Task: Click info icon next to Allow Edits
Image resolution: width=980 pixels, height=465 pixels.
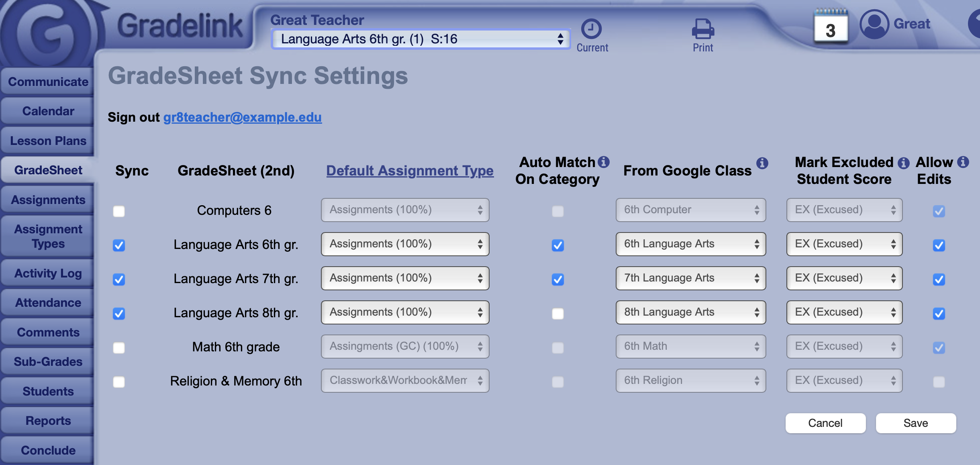Action: point(963,162)
